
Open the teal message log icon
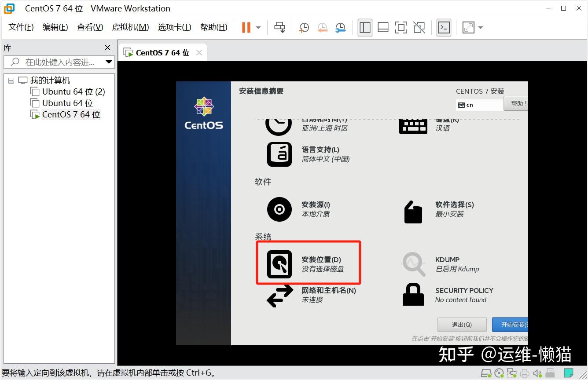[569, 373]
